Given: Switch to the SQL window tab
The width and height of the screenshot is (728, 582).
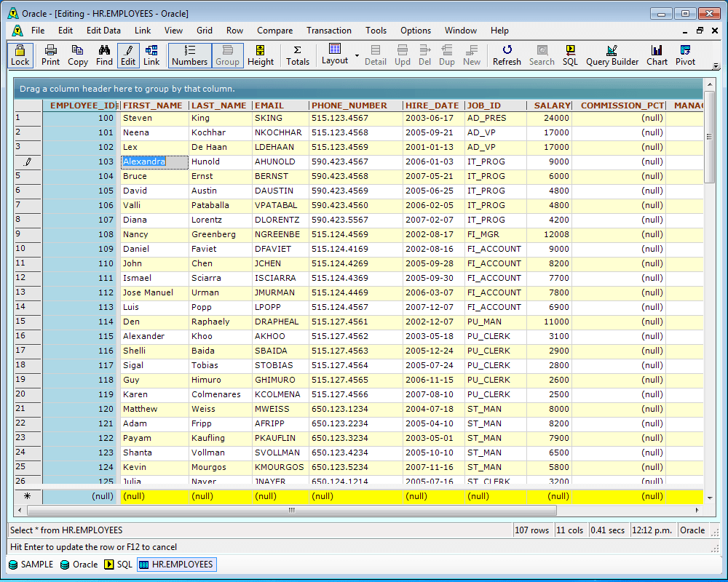Looking at the screenshot, I should point(119,565).
